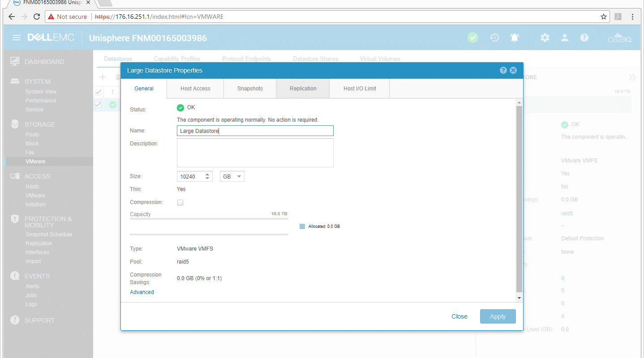The height and width of the screenshot is (358, 644).
Task: Click the Allocated legend color swatch
Action: click(303, 226)
